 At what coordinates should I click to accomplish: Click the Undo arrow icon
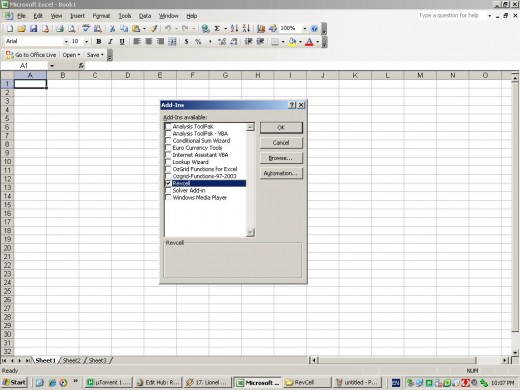(x=168, y=29)
